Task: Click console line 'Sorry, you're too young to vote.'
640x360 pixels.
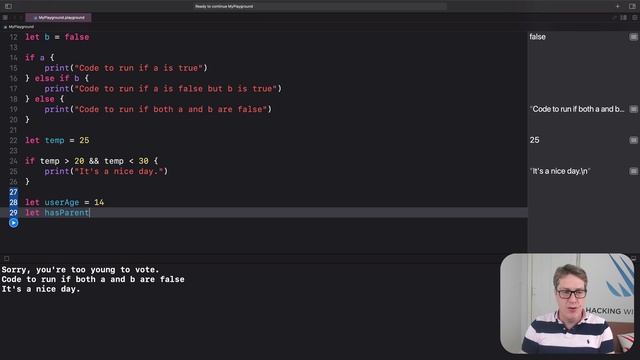Action: pyautogui.click(x=80, y=270)
